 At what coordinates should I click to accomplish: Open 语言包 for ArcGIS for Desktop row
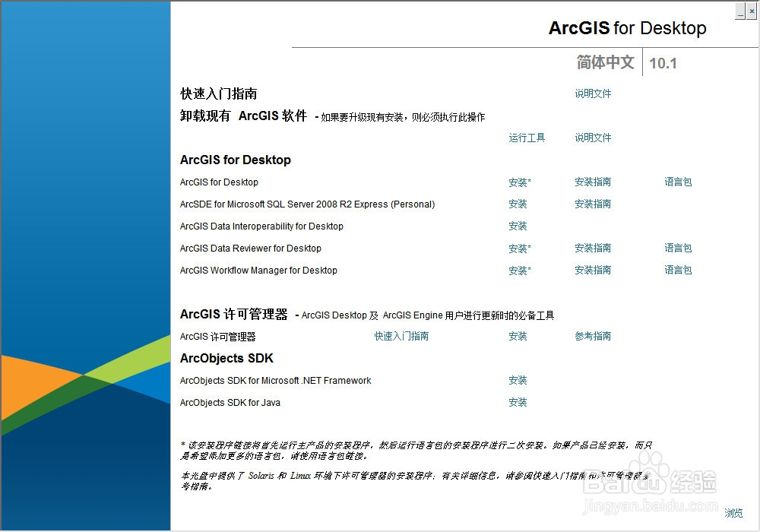click(678, 182)
